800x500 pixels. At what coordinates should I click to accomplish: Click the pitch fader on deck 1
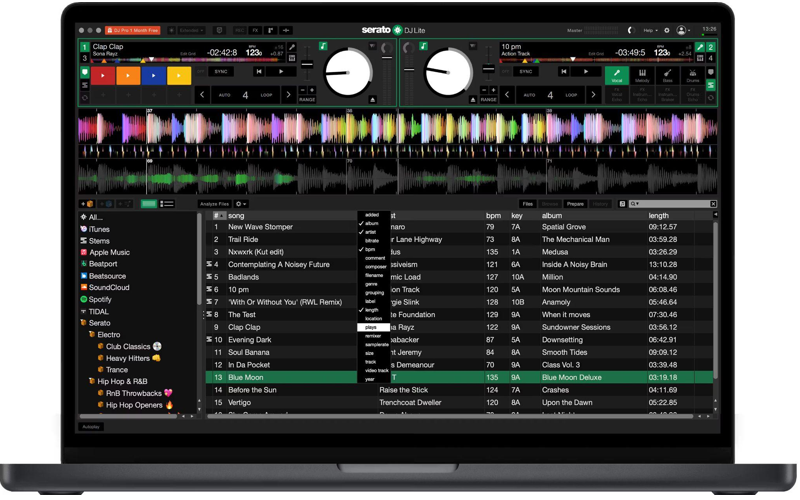tap(307, 65)
